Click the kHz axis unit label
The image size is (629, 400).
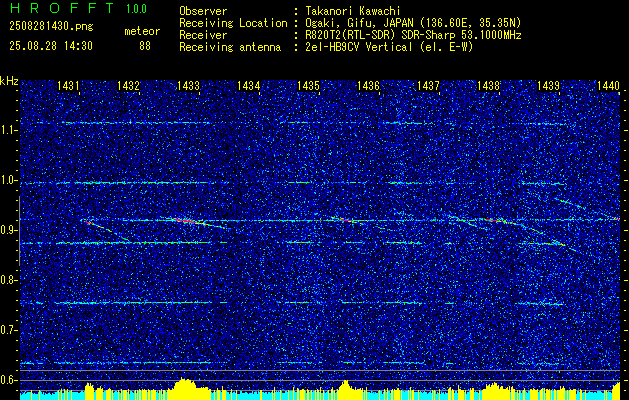[9, 81]
